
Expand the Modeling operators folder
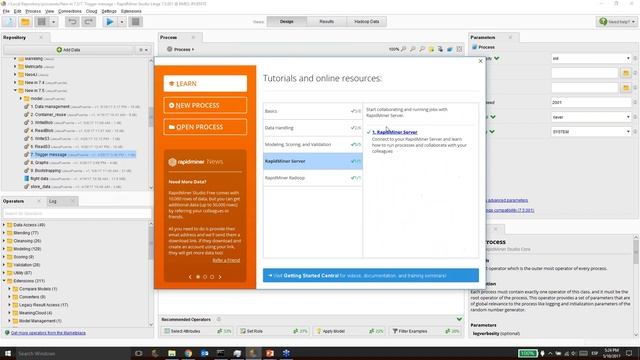pos(4,249)
